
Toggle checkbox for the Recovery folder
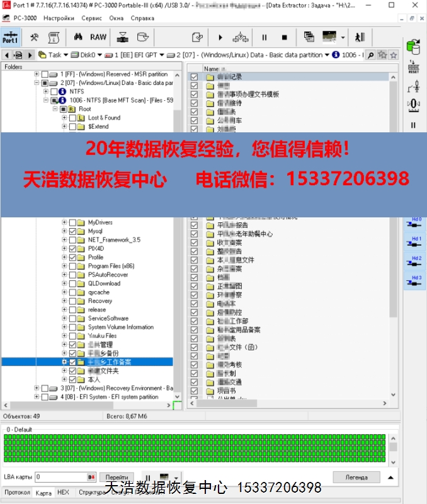72,301
